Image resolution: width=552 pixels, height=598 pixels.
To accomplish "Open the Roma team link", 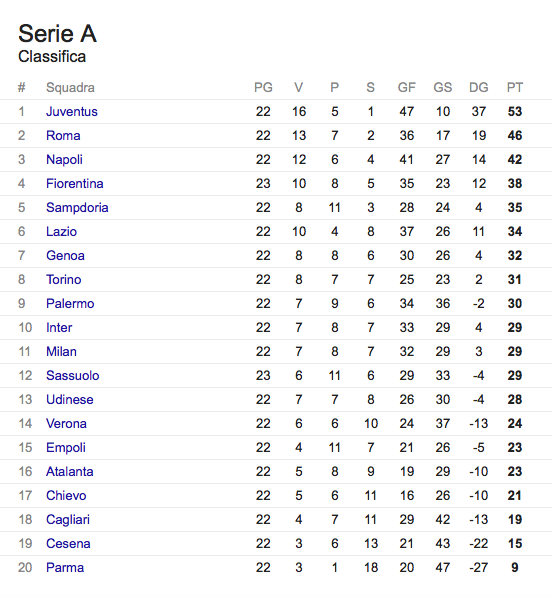I will [x=63, y=135].
